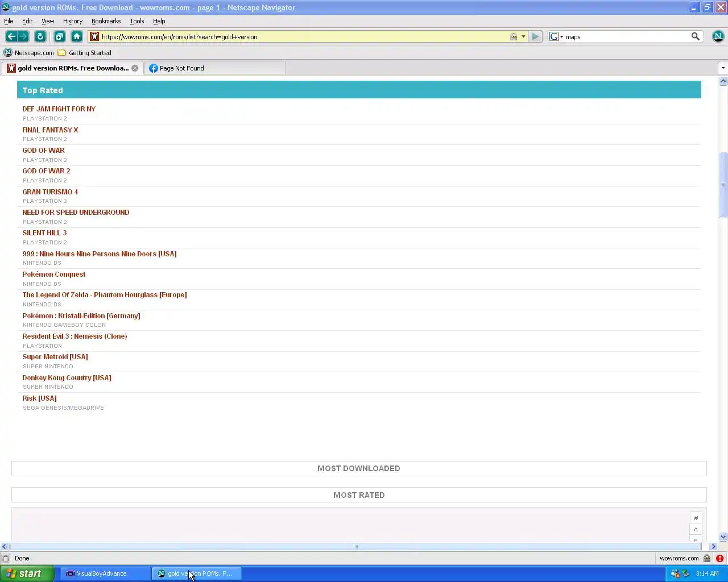Open the Help menu
728x582 pixels.
[x=159, y=21]
